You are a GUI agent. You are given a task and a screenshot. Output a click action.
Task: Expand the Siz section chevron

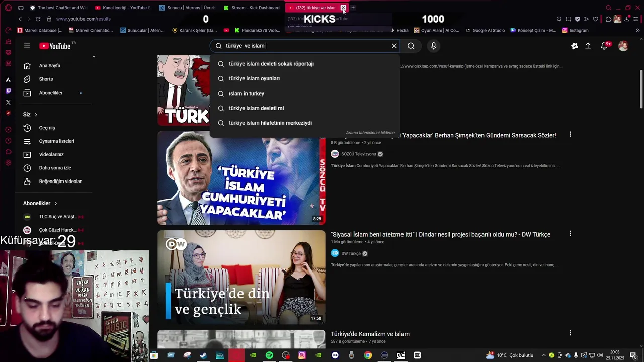[x=36, y=115]
